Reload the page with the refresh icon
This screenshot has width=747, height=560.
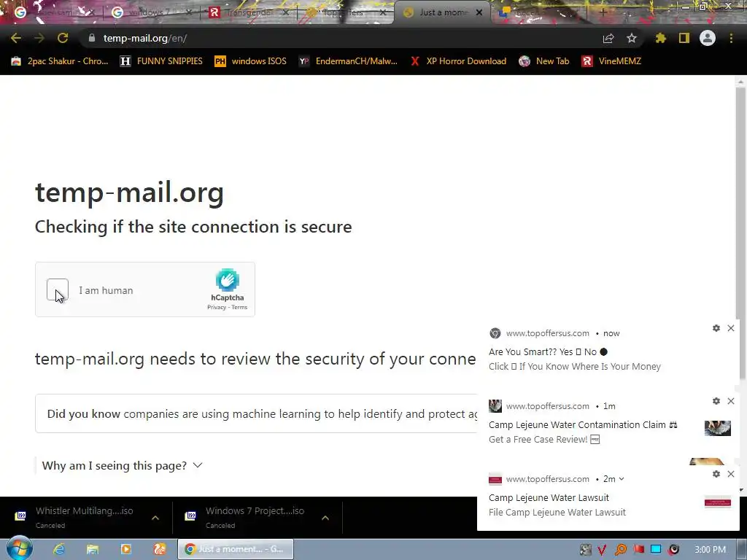pos(63,38)
